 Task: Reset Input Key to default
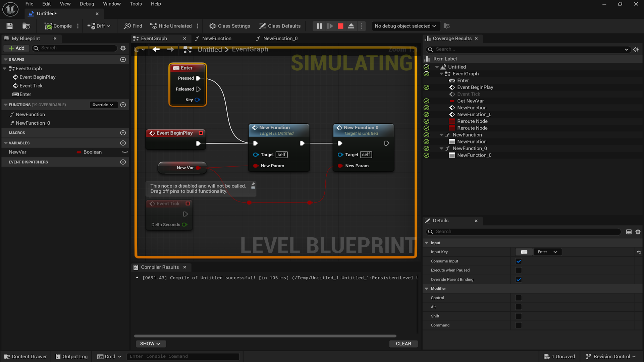639,252
